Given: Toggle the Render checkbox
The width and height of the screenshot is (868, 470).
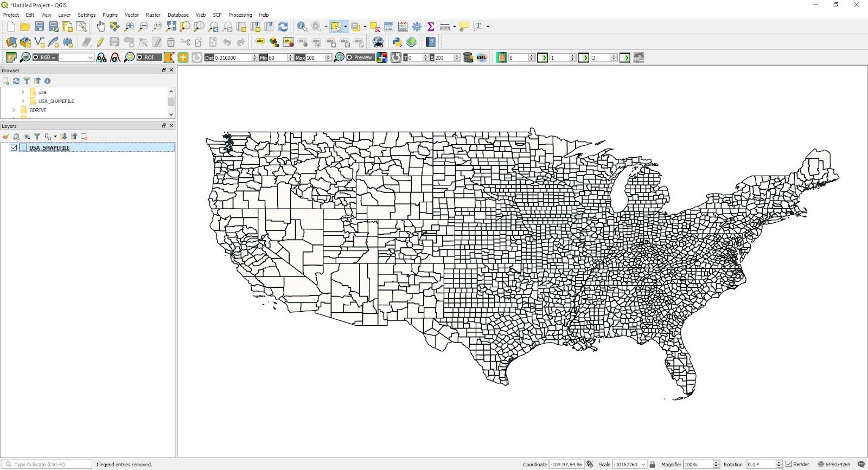Looking at the screenshot, I should click(x=789, y=464).
